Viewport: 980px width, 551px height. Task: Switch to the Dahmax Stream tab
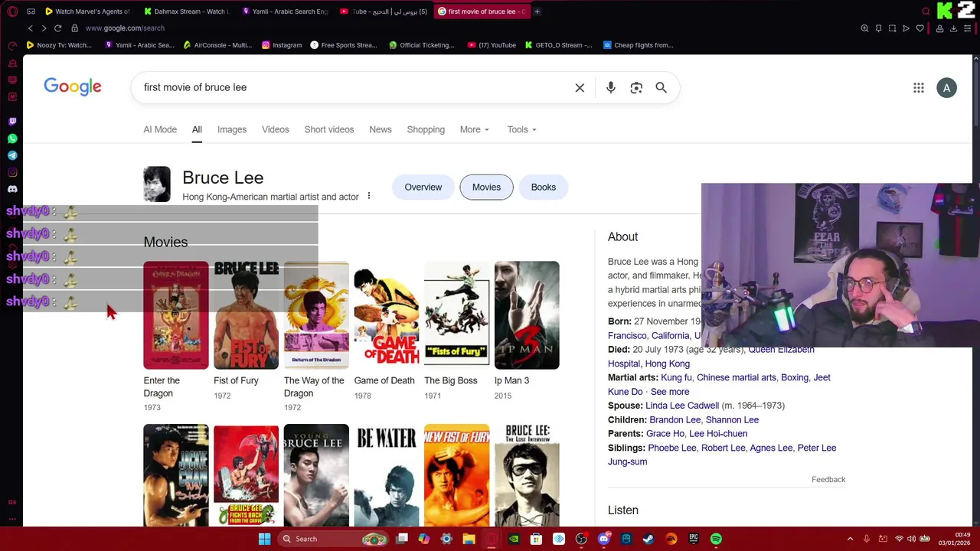pyautogui.click(x=187, y=11)
